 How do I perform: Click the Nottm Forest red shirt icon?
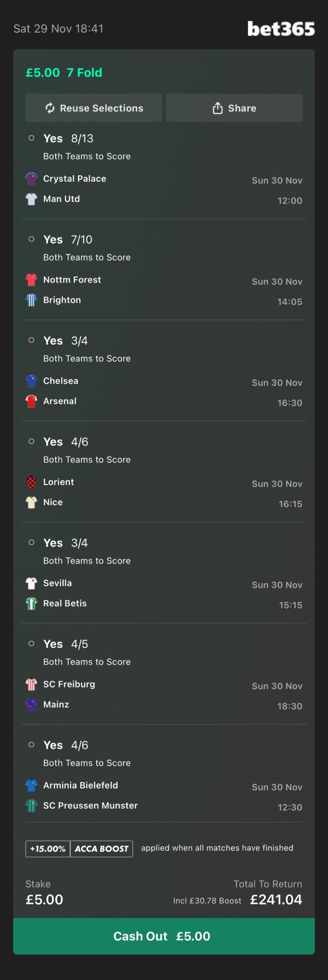click(x=31, y=279)
